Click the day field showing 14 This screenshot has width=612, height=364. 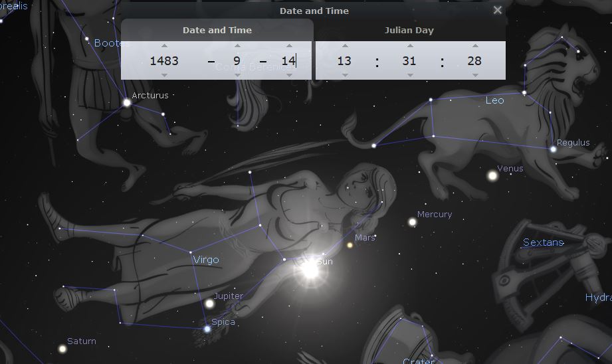(x=289, y=61)
